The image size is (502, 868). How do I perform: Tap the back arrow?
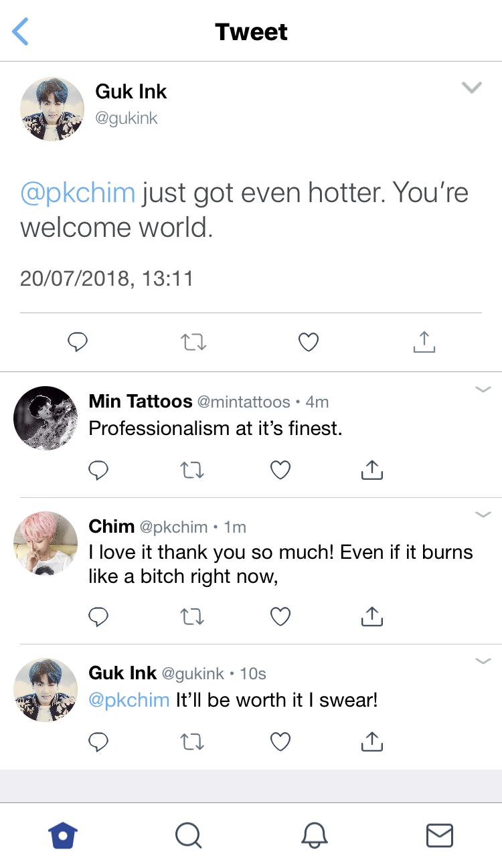21,31
